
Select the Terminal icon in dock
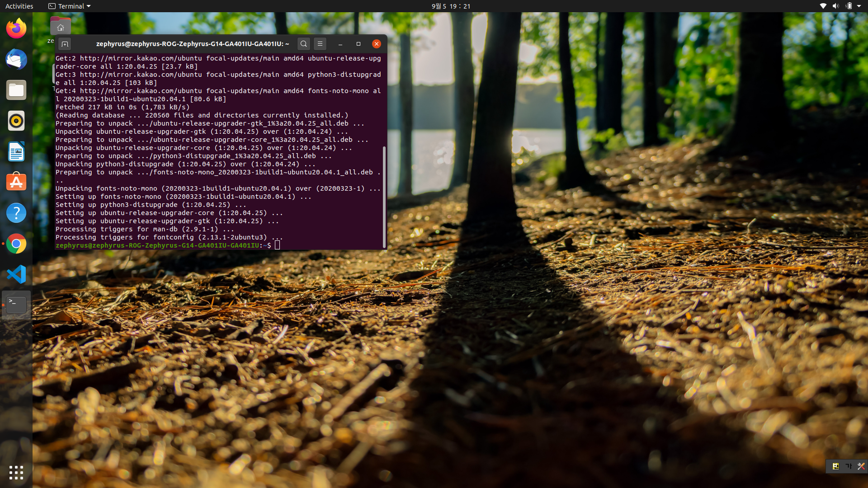tap(16, 305)
